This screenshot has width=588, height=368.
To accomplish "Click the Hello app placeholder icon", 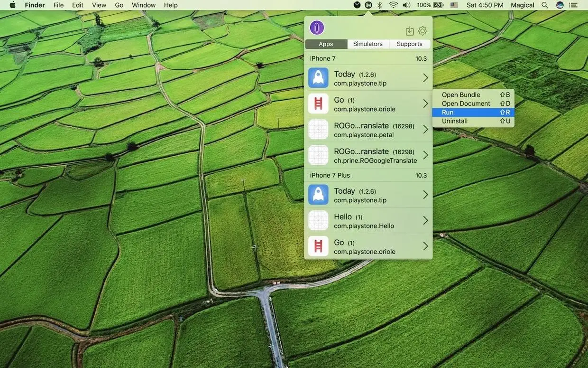I will (x=318, y=220).
